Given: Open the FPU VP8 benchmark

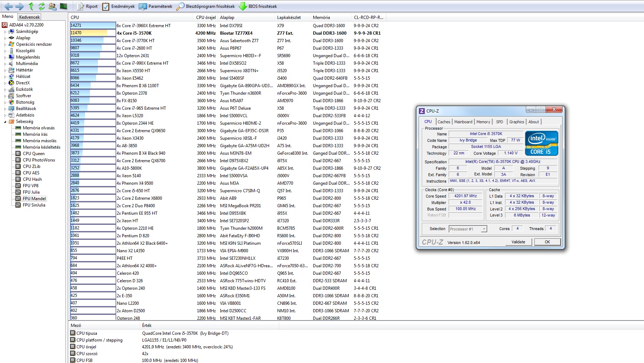Looking at the screenshot, I should (x=27, y=186).
